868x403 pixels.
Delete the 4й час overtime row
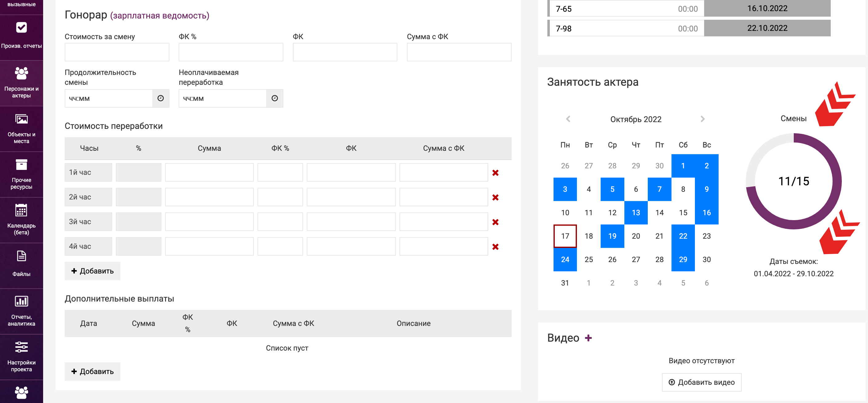(x=495, y=247)
